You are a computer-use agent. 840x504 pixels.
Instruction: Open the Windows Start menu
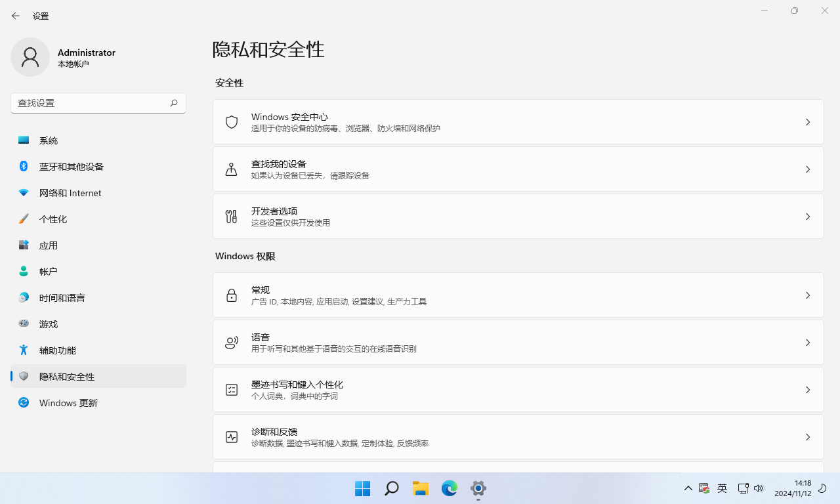coord(363,488)
